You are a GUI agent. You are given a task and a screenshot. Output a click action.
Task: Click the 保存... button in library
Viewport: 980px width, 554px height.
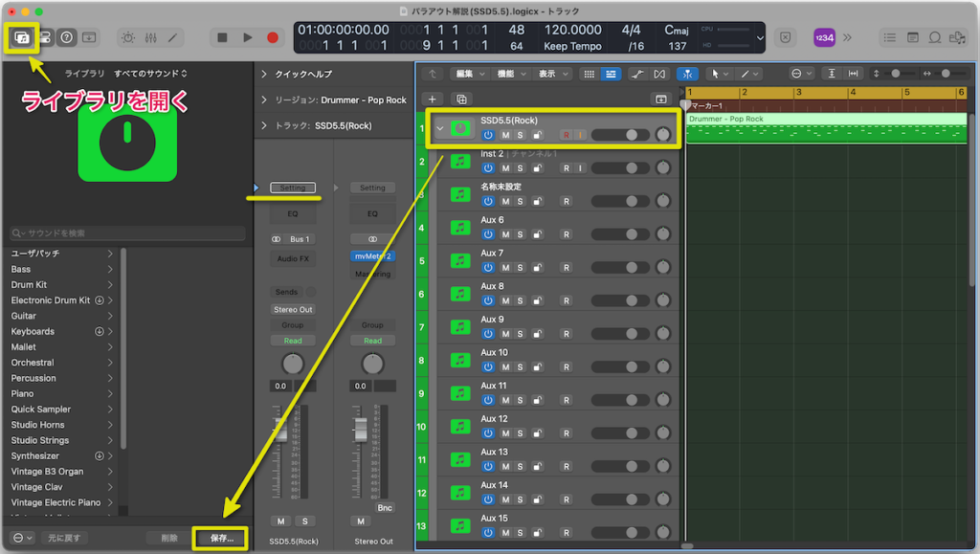(221, 538)
